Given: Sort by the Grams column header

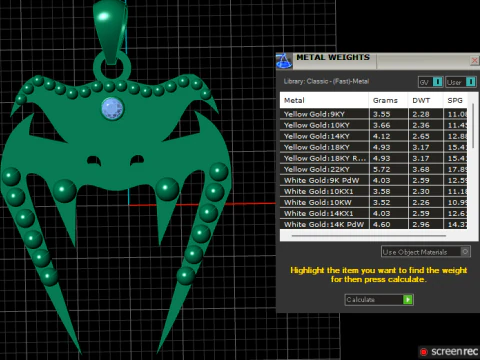Looking at the screenshot, I should [388, 100].
